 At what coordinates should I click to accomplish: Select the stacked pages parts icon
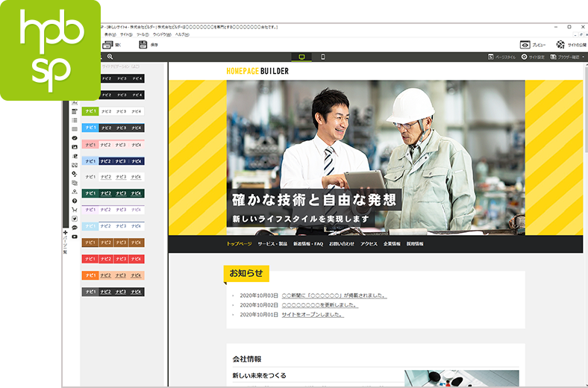[75, 183]
